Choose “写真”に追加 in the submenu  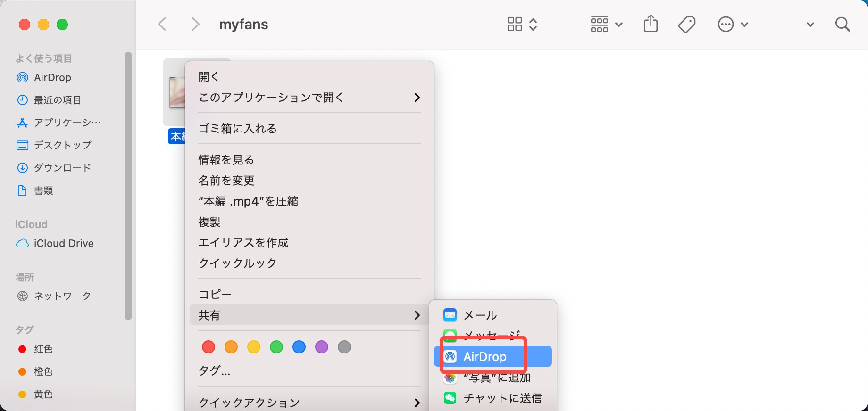tap(493, 377)
